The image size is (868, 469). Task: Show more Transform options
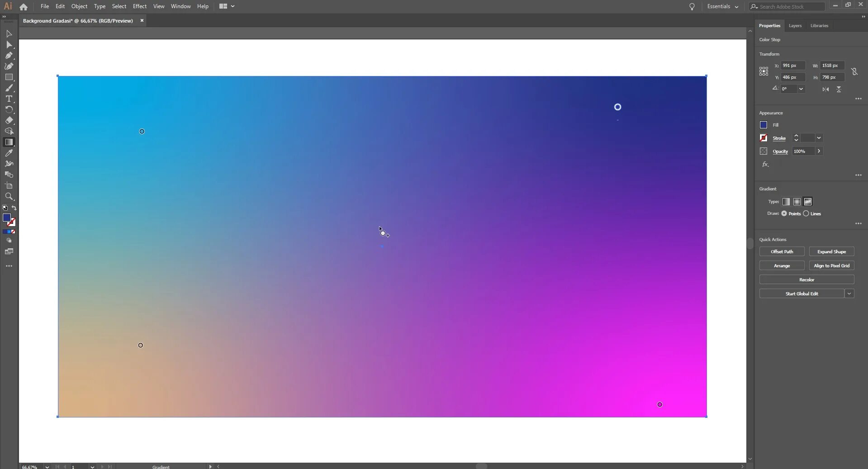click(x=859, y=99)
